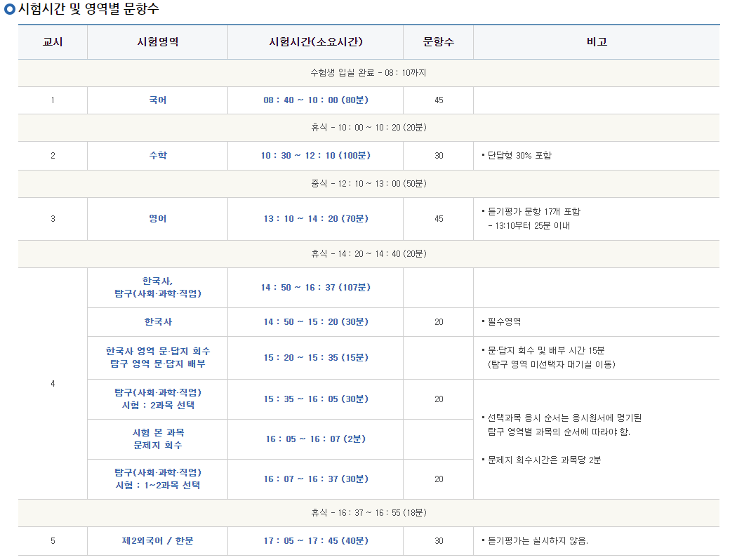Click the '제2외국어 / 한문' subject cell
The width and height of the screenshot is (737, 560).
pyautogui.click(x=157, y=541)
